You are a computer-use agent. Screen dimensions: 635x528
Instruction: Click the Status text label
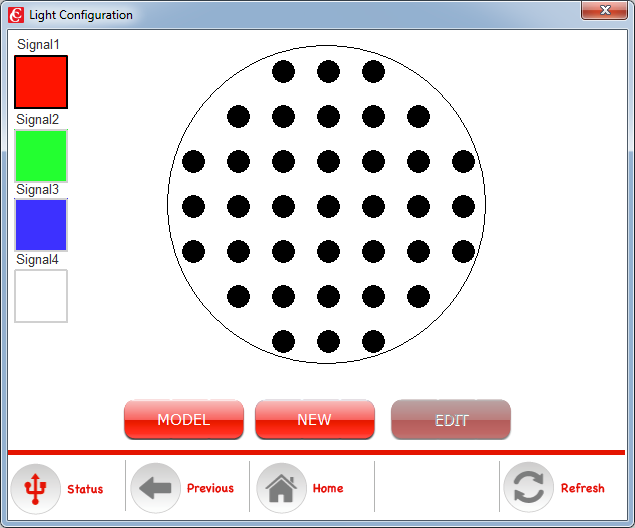pyautogui.click(x=85, y=489)
